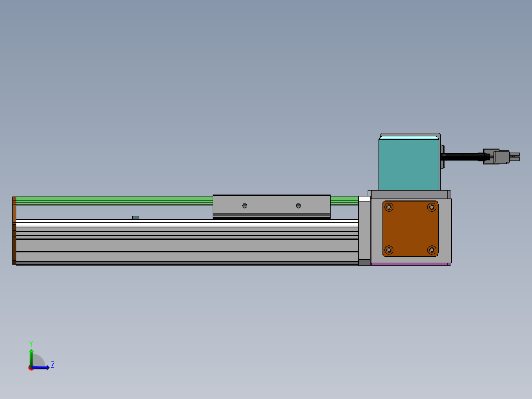
Task: Click the bottom-right screw on orange plate
Action: [431, 250]
